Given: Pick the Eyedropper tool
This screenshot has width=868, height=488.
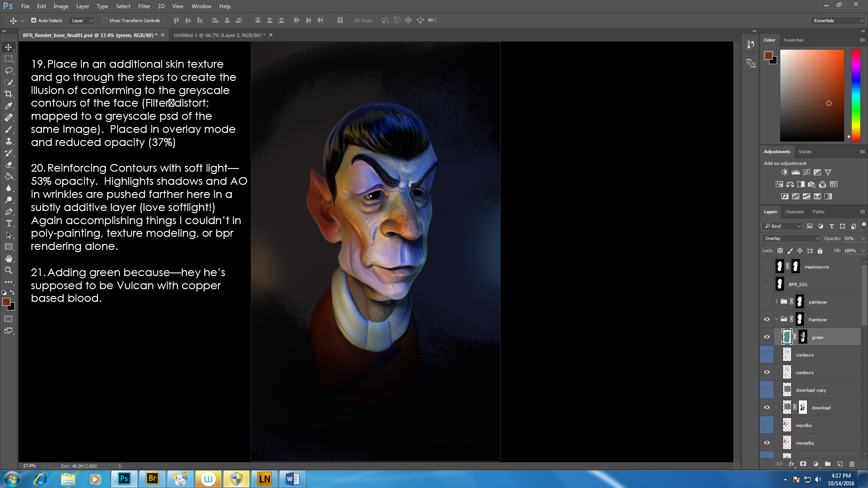Looking at the screenshot, I should [9, 106].
